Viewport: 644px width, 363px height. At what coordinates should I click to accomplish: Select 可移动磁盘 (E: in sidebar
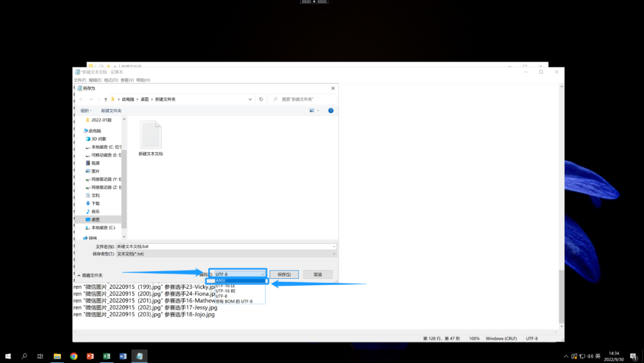pos(104,155)
